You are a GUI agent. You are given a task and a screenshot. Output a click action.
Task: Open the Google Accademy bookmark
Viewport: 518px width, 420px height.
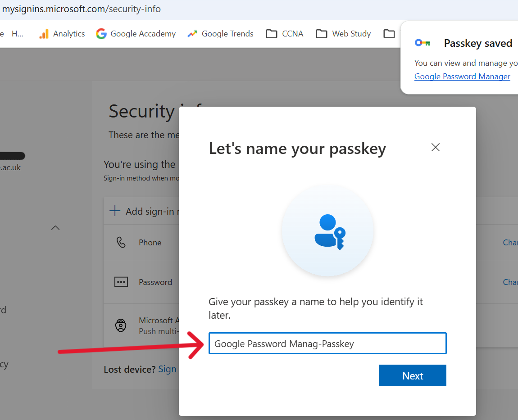(x=136, y=34)
